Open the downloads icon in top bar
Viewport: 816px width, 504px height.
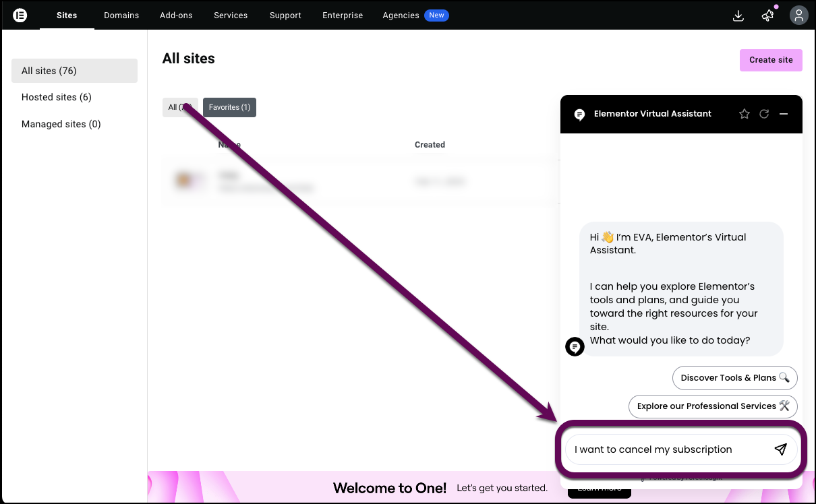[738, 15]
